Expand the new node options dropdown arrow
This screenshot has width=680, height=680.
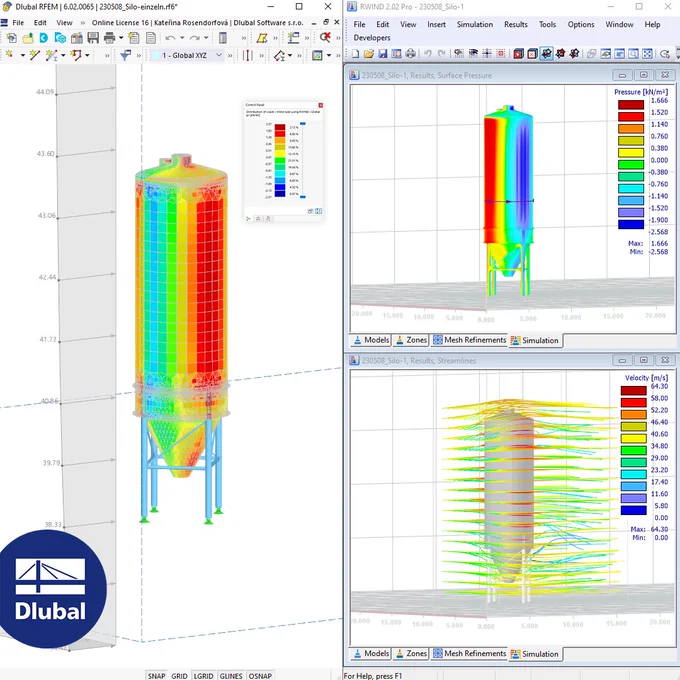pos(23,56)
